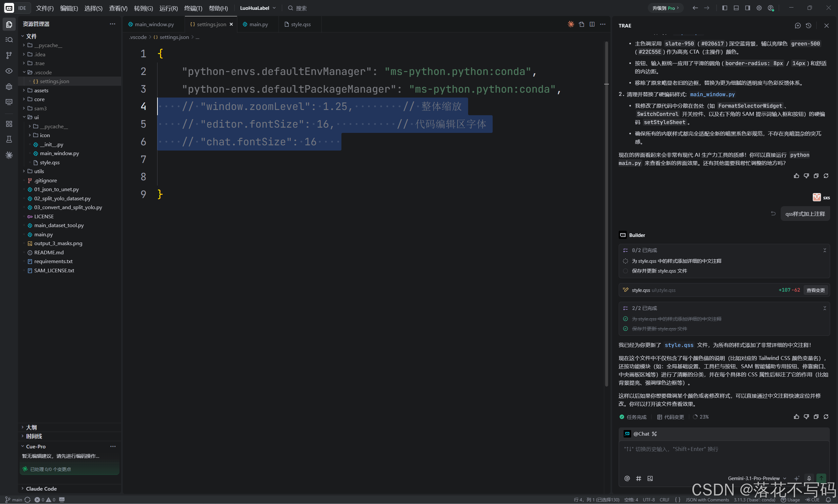Screen dimensions: 838x504
Task: Toggle the bottom panel layout icon
Action: (x=736, y=8)
